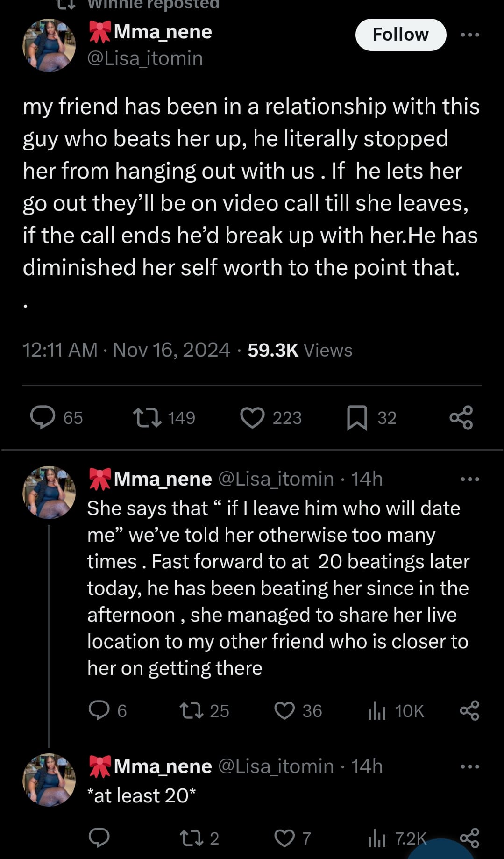The width and height of the screenshot is (504, 859).
Task: Open more options on first reply
Action: point(469,479)
